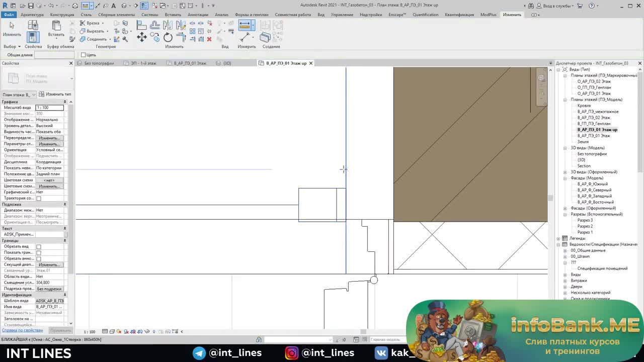Click the Copy tool icon

pos(155,37)
